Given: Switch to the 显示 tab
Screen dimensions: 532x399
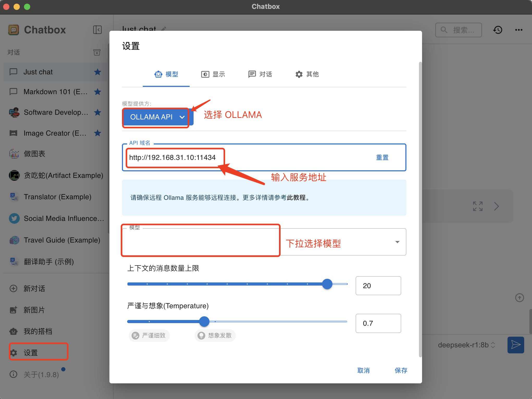Looking at the screenshot, I should tap(213, 74).
